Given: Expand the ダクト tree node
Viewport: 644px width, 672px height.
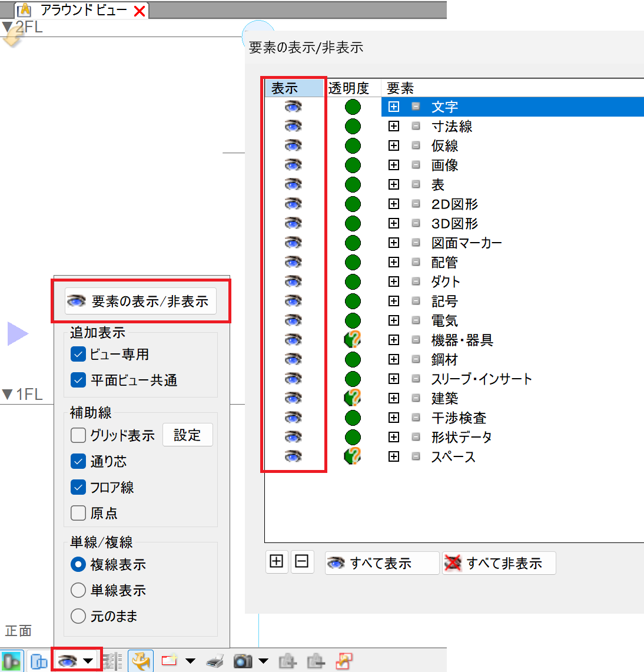Looking at the screenshot, I should [394, 282].
